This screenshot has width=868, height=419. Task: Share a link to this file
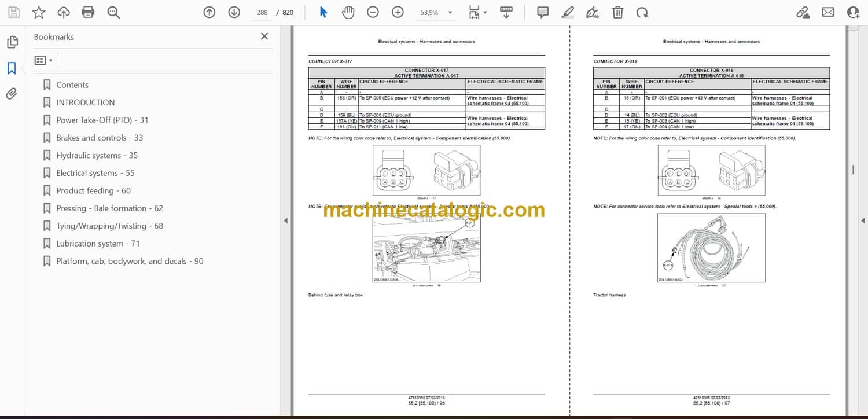point(803,12)
